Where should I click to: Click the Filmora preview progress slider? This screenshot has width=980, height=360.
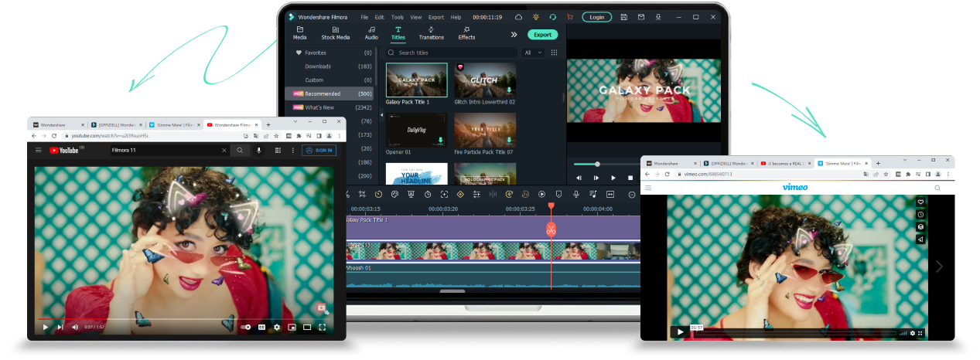(597, 164)
